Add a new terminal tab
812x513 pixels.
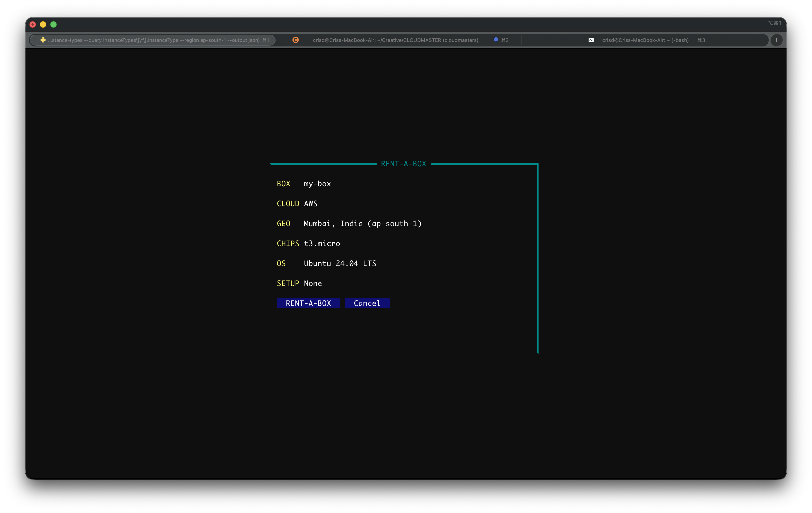click(x=777, y=40)
